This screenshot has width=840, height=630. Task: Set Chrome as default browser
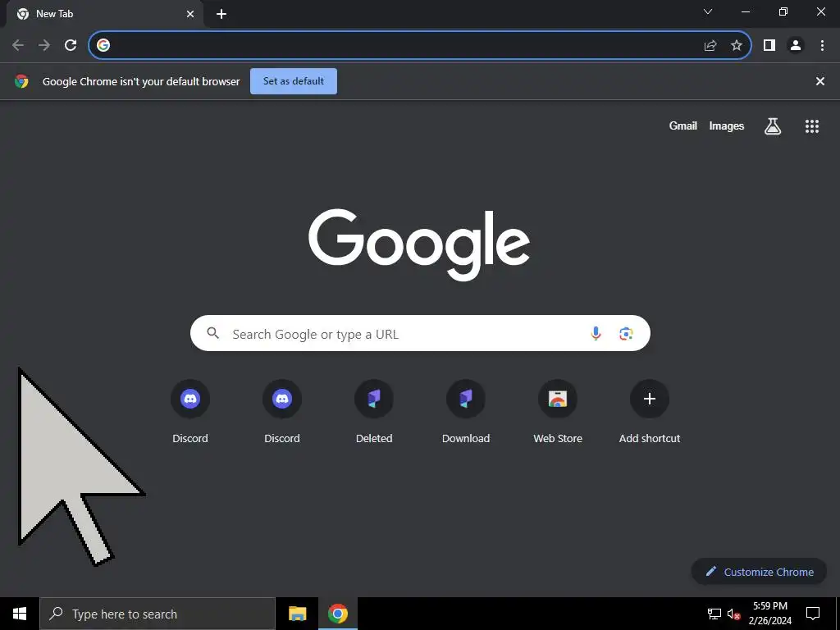point(294,81)
